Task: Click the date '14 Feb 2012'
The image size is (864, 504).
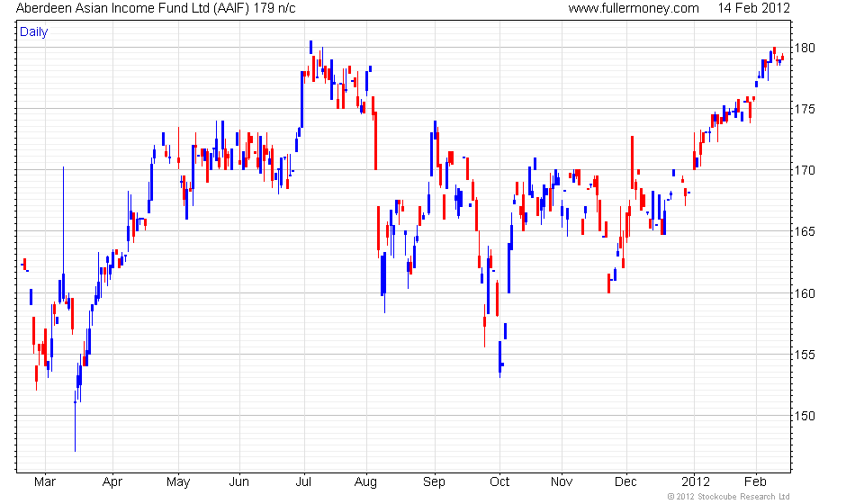Action: [x=753, y=8]
